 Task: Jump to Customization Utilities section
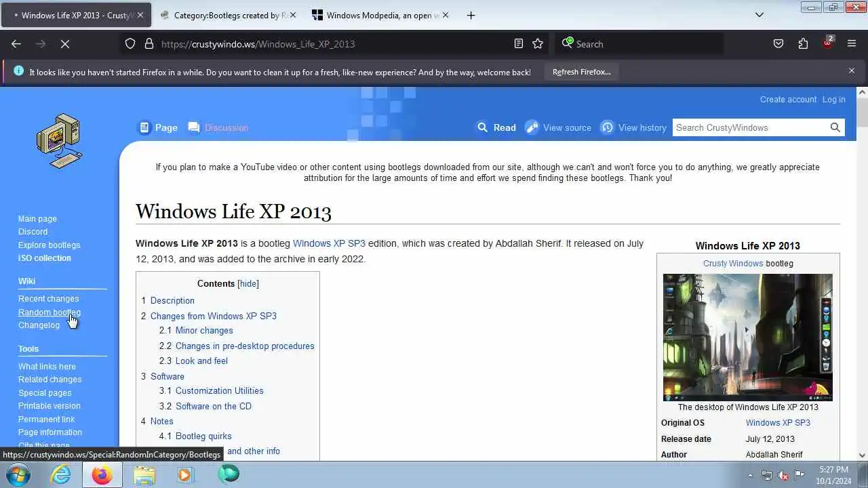click(220, 391)
